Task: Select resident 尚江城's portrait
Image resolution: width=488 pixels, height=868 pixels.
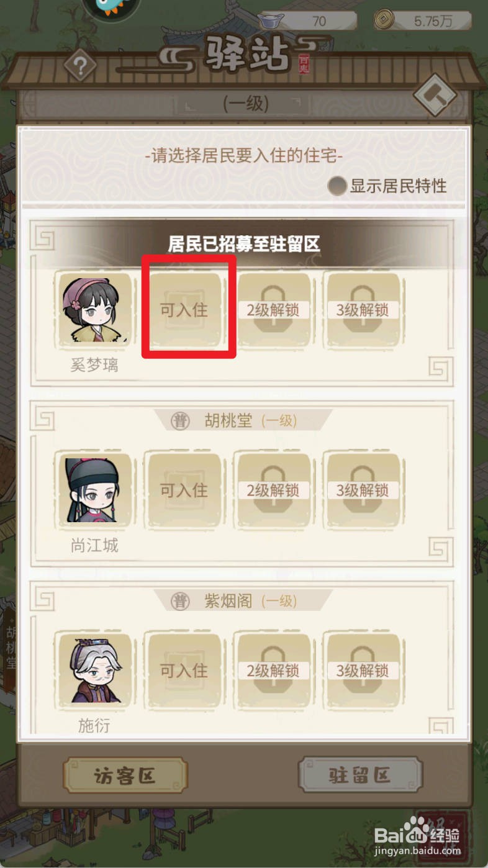Action: [94, 490]
